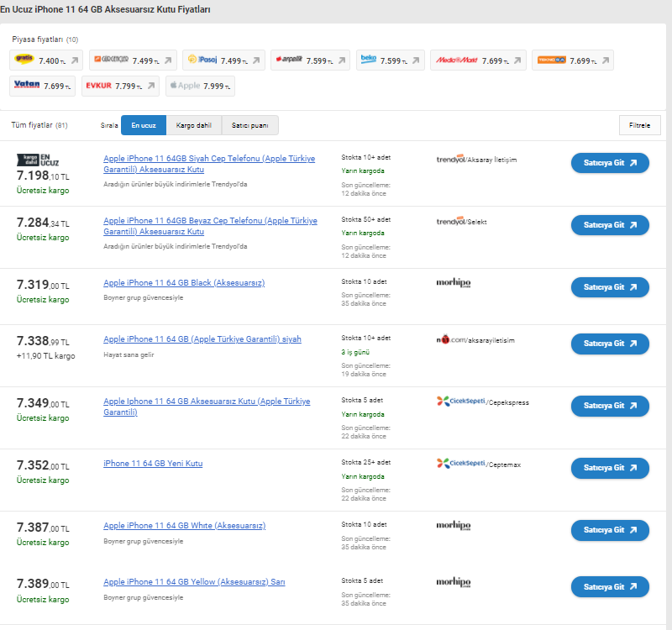The width and height of the screenshot is (672, 630).
Task: Open the MediaMarkt 7.699 TL price chip
Action: (x=478, y=60)
